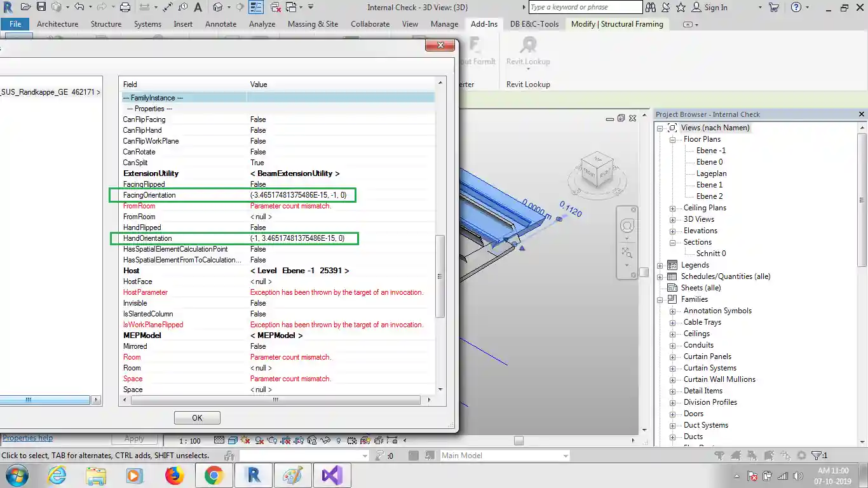Select the Measure tool in Quick Access Toolbar

tap(168, 7)
